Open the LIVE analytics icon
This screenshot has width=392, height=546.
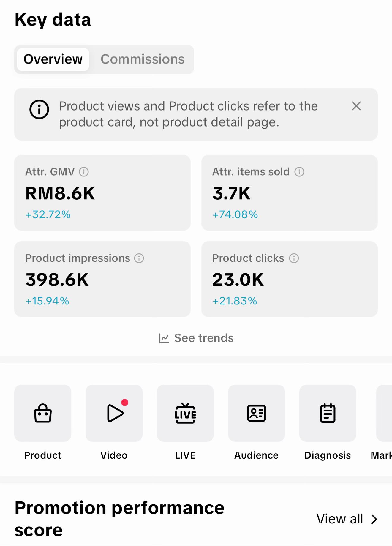185,413
